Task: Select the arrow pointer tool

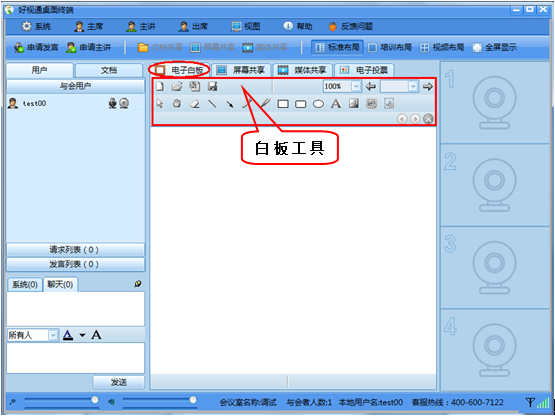Action: tap(160, 103)
